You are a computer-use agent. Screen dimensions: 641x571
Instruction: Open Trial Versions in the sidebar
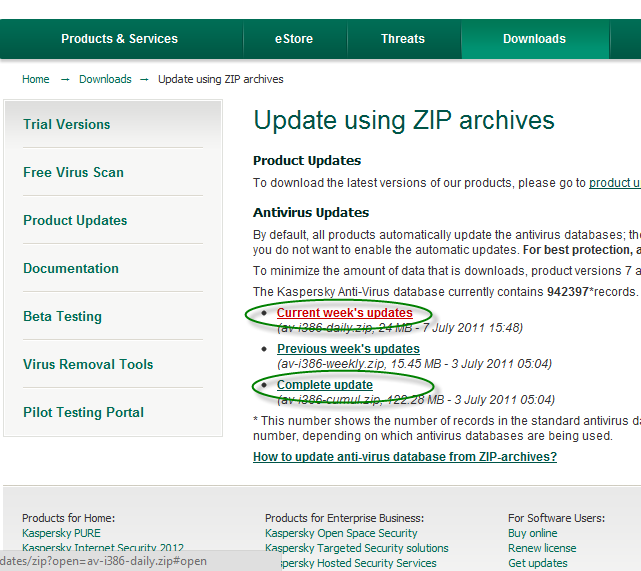point(67,124)
